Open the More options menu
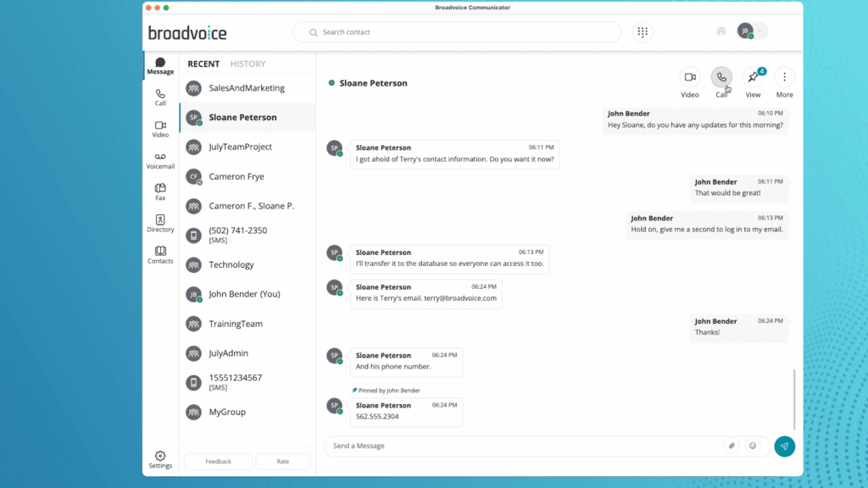 785,77
